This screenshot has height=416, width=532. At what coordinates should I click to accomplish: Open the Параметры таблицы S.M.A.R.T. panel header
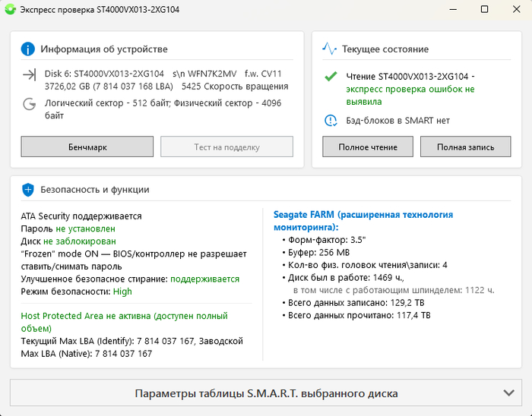pyautogui.click(x=266, y=393)
